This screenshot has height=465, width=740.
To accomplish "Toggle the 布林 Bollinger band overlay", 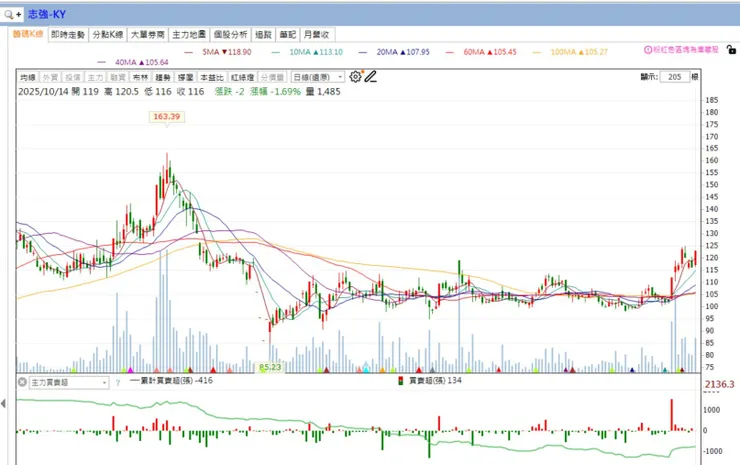I will [140, 77].
